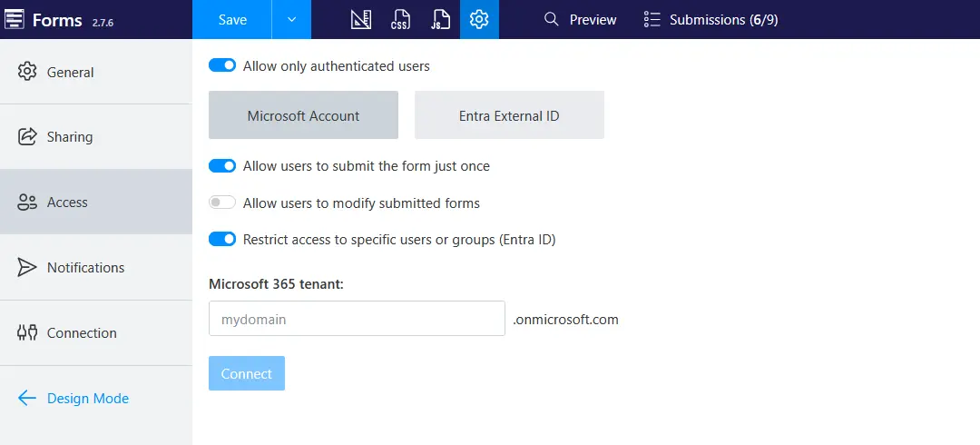This screenshot has height=445, width=980.
Task: Click the Design Mode back arrow icon
Action: point(27,398)
